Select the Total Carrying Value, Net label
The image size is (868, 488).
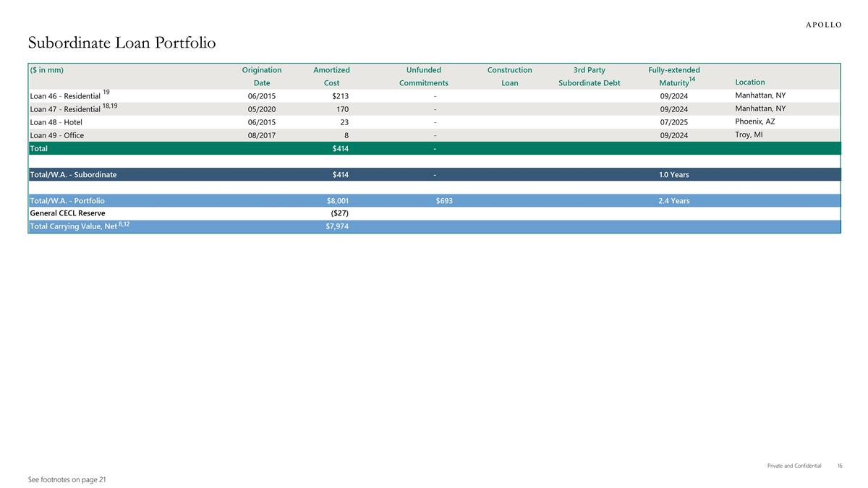click(72, 226)
